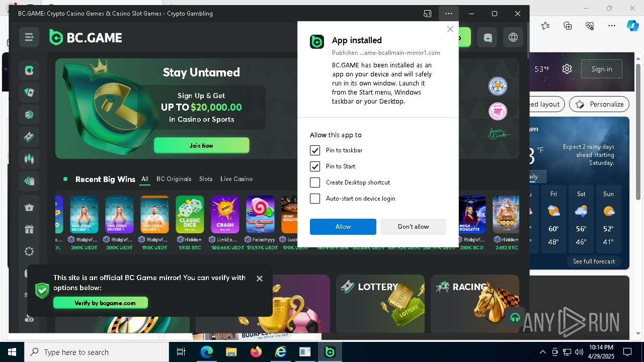644x362 pixels.
Task: Check Create Desktop shortcut
Action: 315,183
